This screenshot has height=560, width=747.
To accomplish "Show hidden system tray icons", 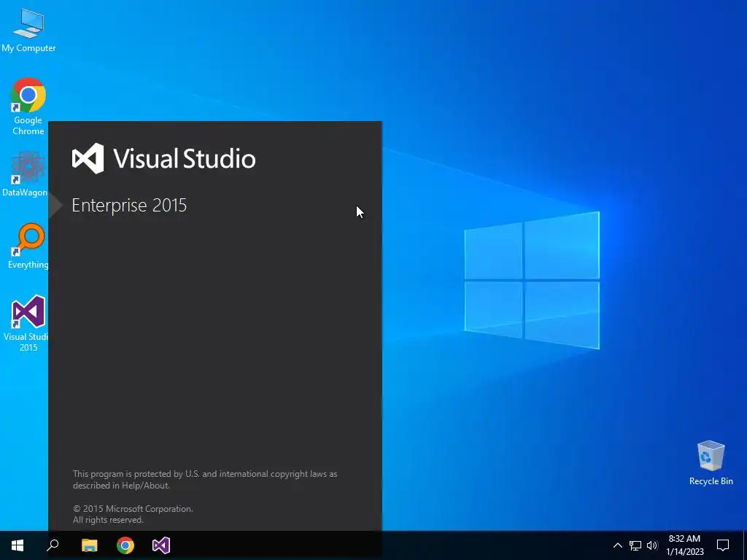I will click(617, 545).
